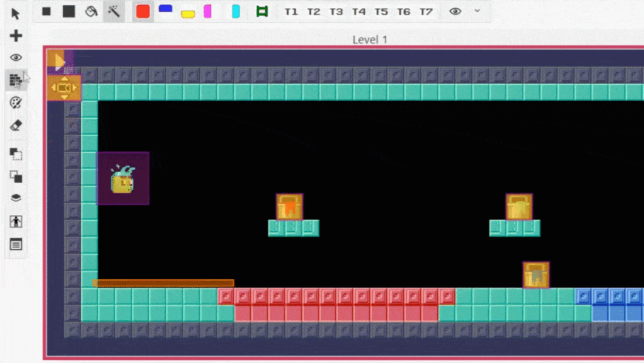644x363 pixels.
Task: Click the green film frame icon
Action: click(x=262, y=11)
